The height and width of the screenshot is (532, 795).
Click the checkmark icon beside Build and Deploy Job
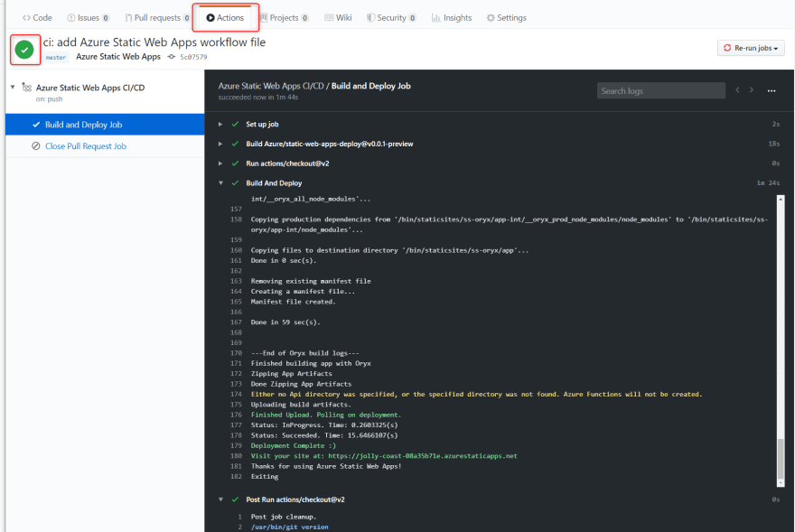coord(36,125)
